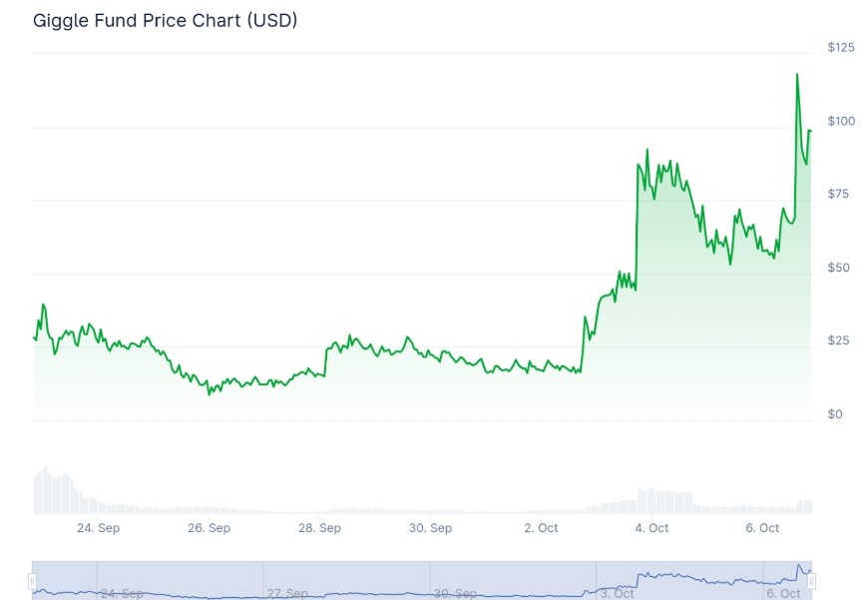Click the 6. Oct x-axis date label

click(x=762, y=528)
